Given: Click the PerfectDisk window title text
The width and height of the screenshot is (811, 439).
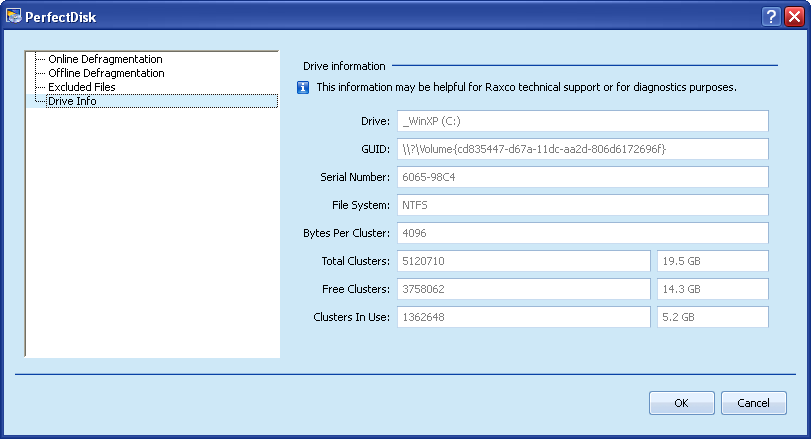Looking at the screenshot, I should click(61, 17).
